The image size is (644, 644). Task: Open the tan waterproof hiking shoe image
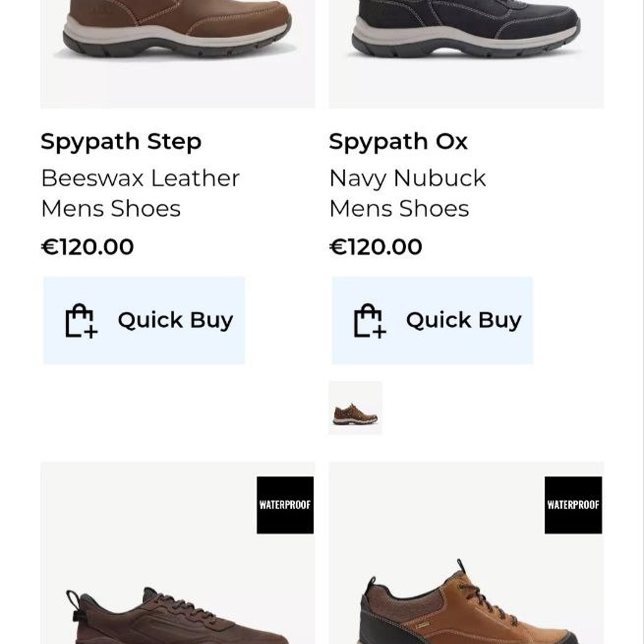pos(466,553)
